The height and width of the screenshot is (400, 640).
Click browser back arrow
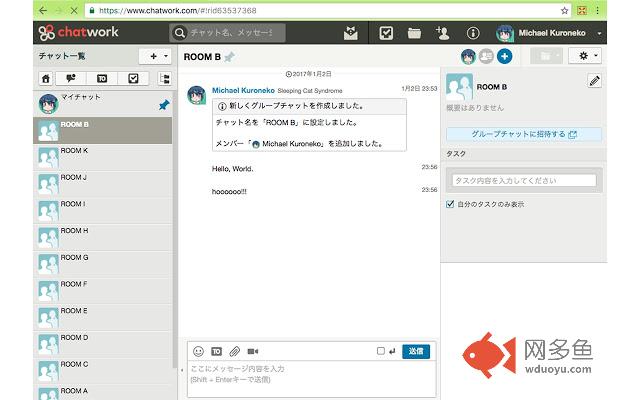(43, 11)
